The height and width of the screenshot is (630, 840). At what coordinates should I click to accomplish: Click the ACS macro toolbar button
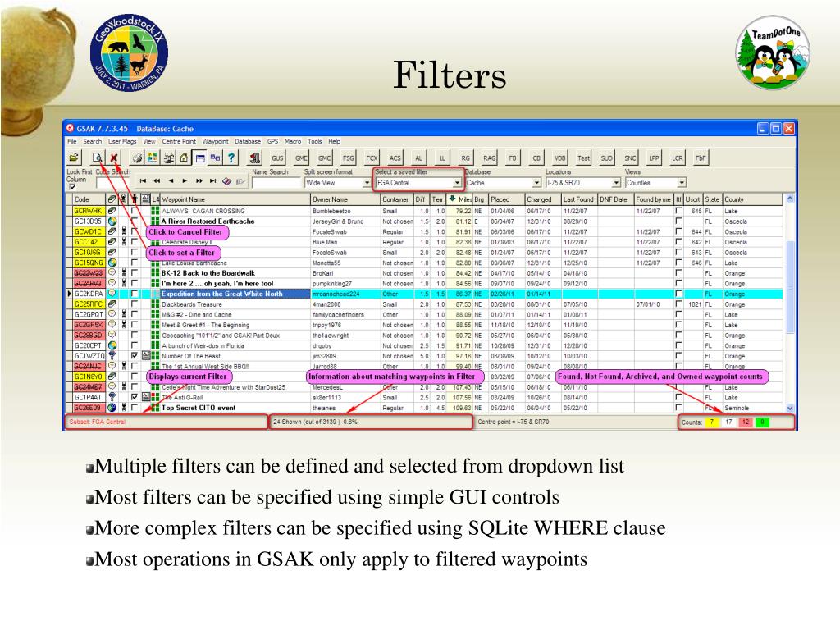pos(395,158)
